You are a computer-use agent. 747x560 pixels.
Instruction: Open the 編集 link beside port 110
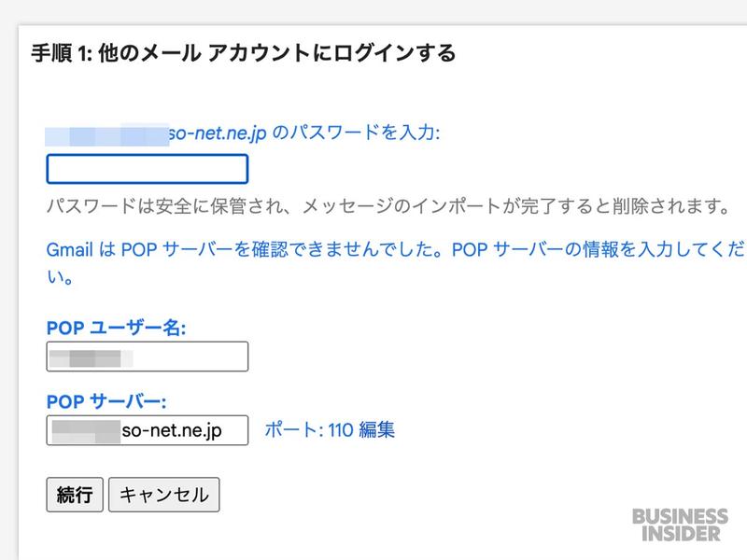click(x=377, y=429)
